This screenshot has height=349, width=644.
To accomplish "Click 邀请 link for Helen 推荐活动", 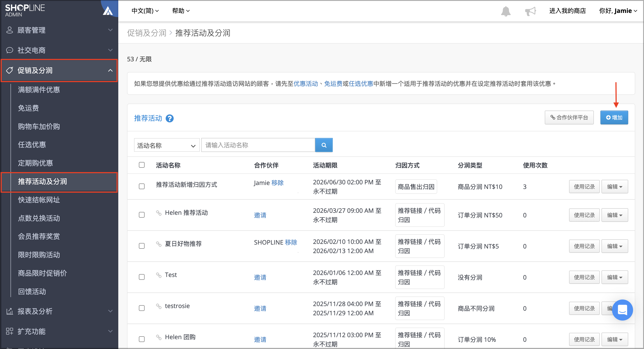I will point(260,215).
